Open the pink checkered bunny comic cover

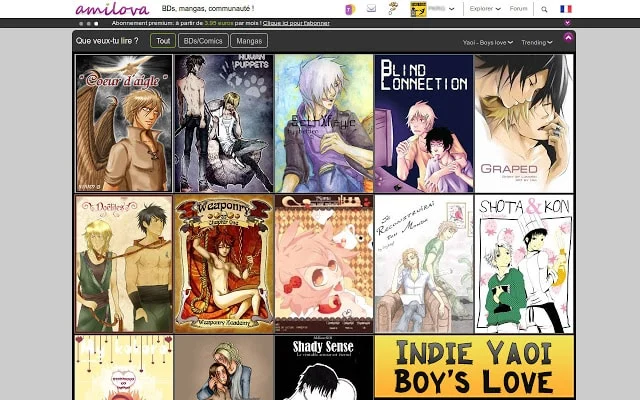click(x=324, y=264)
